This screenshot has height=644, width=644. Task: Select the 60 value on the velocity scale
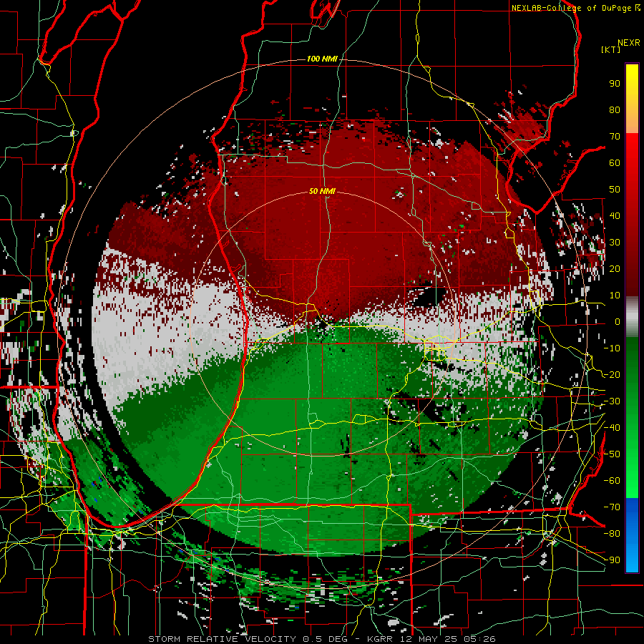[615, 163]
